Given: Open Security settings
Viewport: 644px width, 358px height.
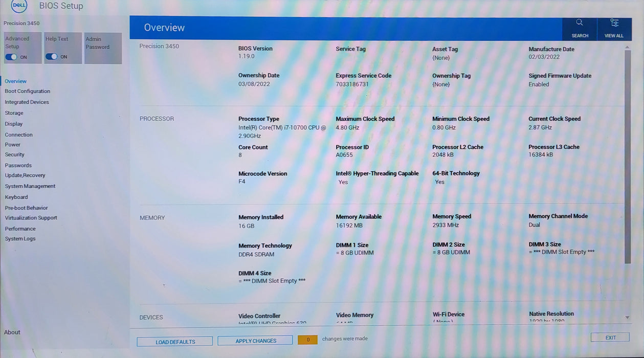Looking at the screenshot, I should [15, 154].
